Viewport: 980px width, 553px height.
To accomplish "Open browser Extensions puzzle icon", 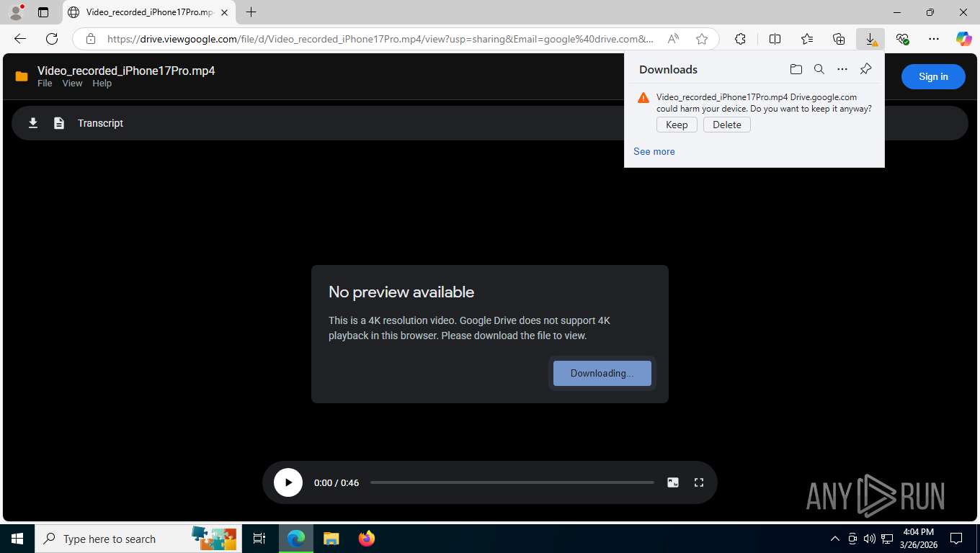I will point(740,39).
